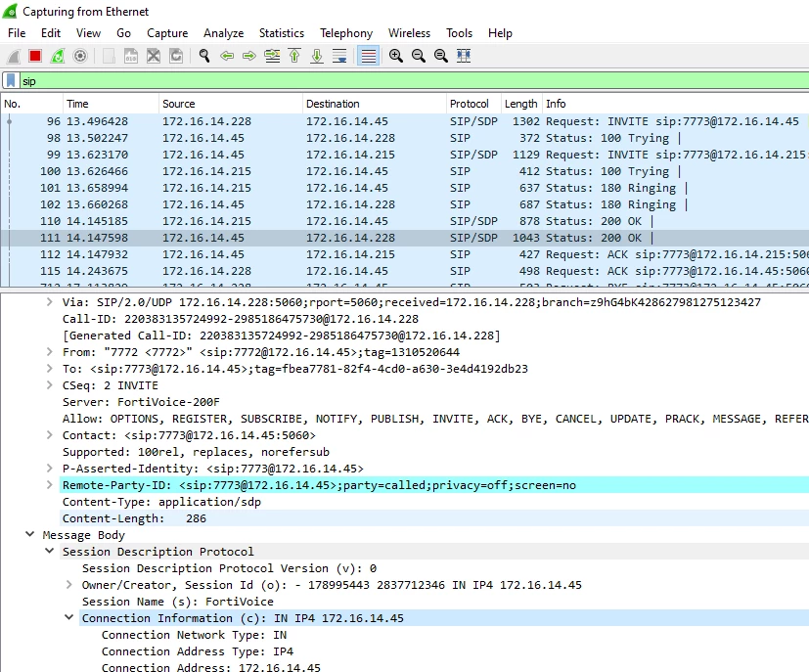
Task: Expand the Remote-Party-ID field
Action: click(x=50, y=485)
